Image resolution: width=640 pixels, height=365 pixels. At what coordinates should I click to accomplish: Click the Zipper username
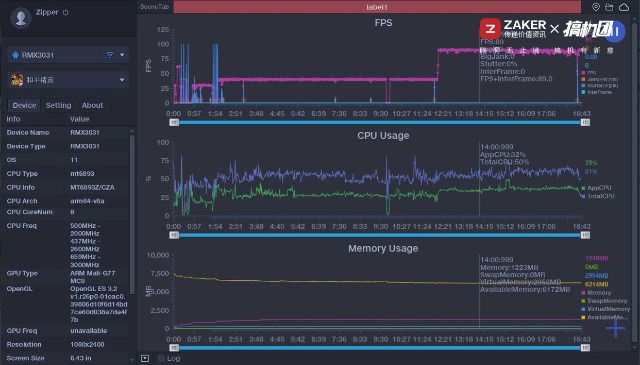(x=47, y=12)
